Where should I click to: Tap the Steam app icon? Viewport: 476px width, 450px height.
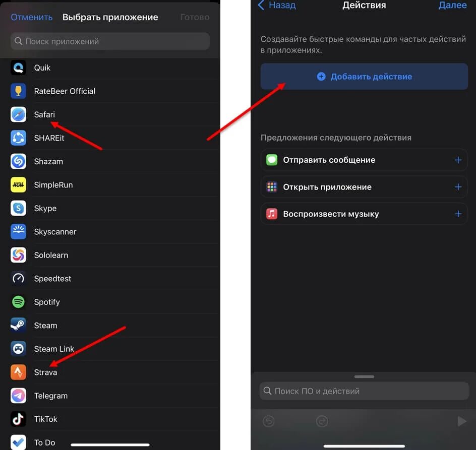[18, 326]
